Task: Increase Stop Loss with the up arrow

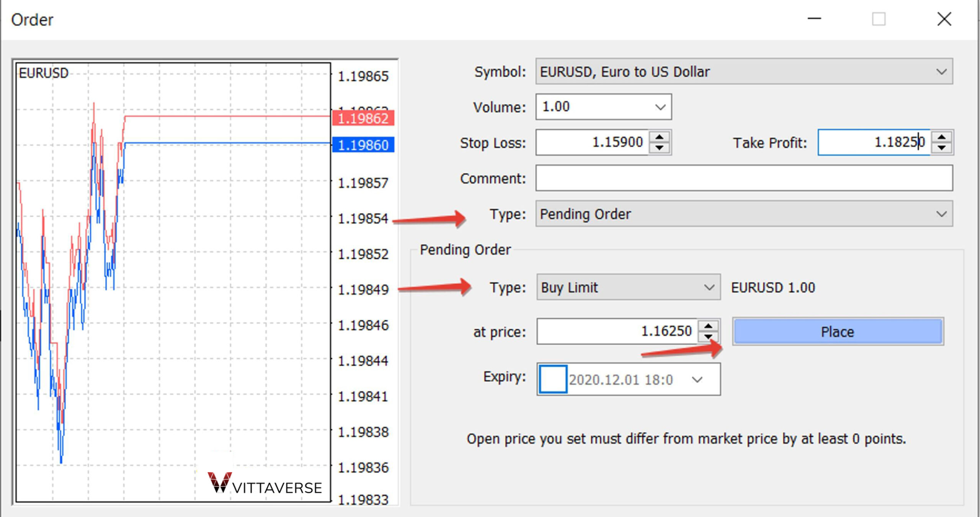Action: (659, 137)
